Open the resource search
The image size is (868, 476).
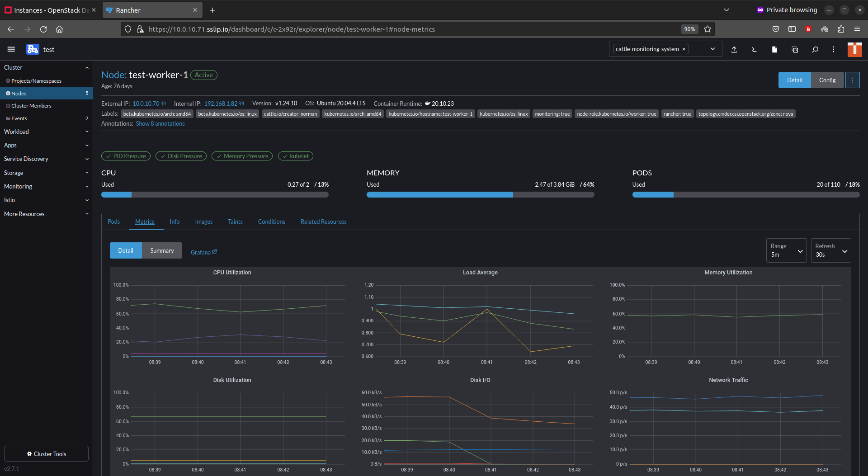815,49
